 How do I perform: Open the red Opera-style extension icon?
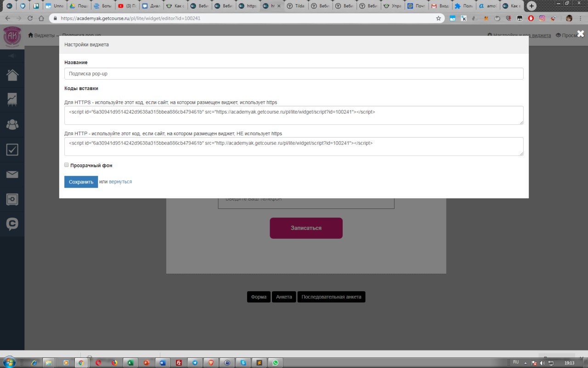[531, 18]
